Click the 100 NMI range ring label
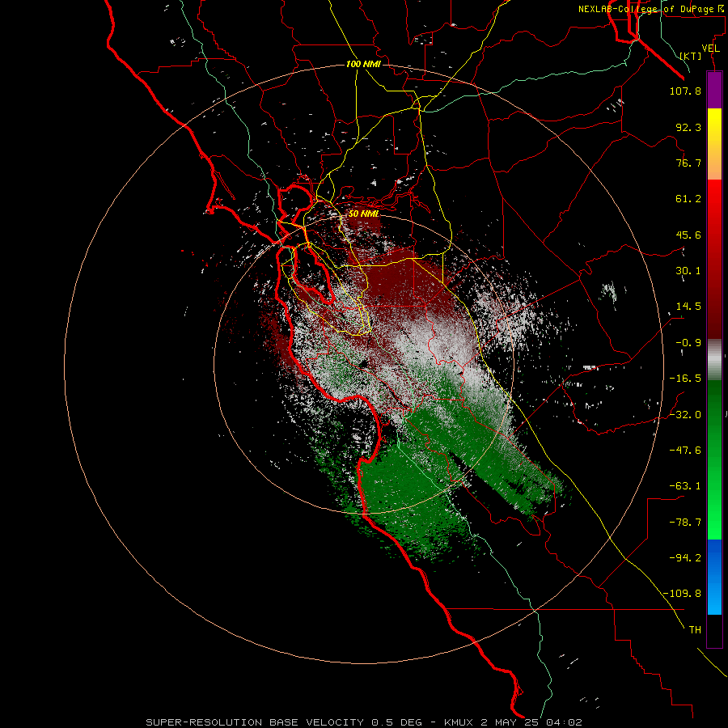The height and width of the screenshot is (728, 728). click(x=363, y=64)
